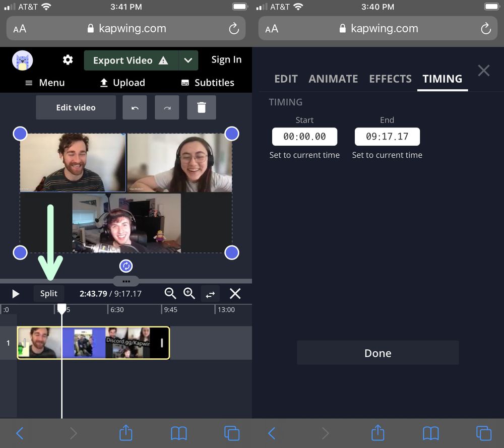Zoom in the timeline with magnifier plus

[189, 293]
